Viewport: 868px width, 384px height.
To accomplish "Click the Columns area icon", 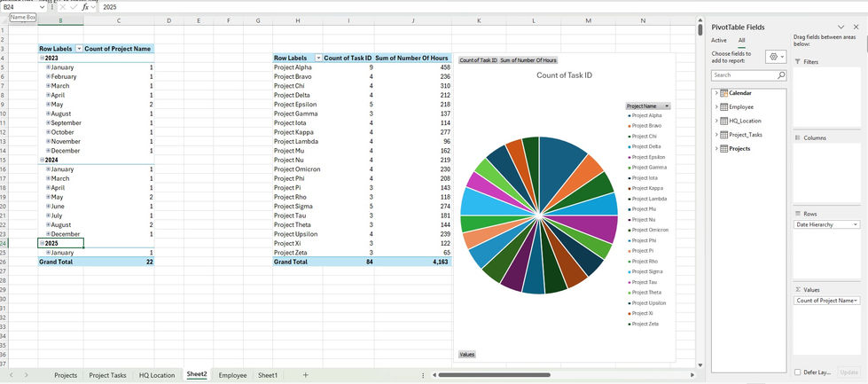I will point(798,137).
